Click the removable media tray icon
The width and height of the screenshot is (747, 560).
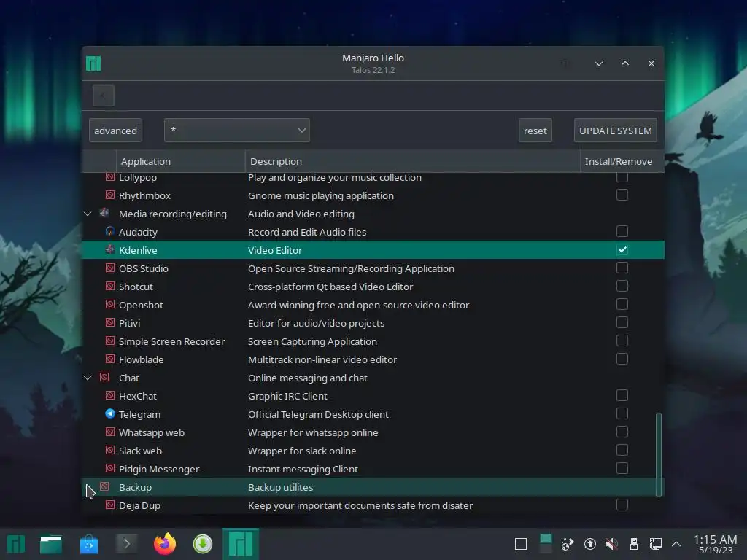click(634, 544)
